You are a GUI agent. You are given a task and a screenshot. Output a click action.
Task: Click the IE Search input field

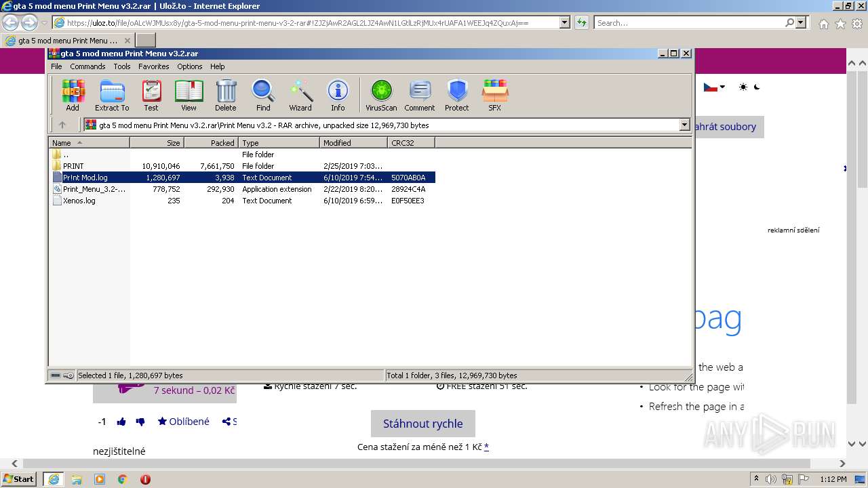(689, 22)
